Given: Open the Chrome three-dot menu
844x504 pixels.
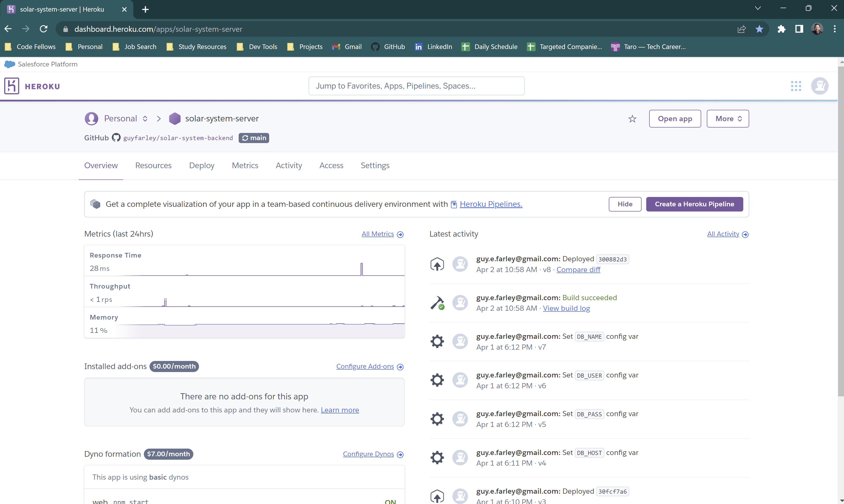Looking at the screenshot, I should (x=834, y=29).
